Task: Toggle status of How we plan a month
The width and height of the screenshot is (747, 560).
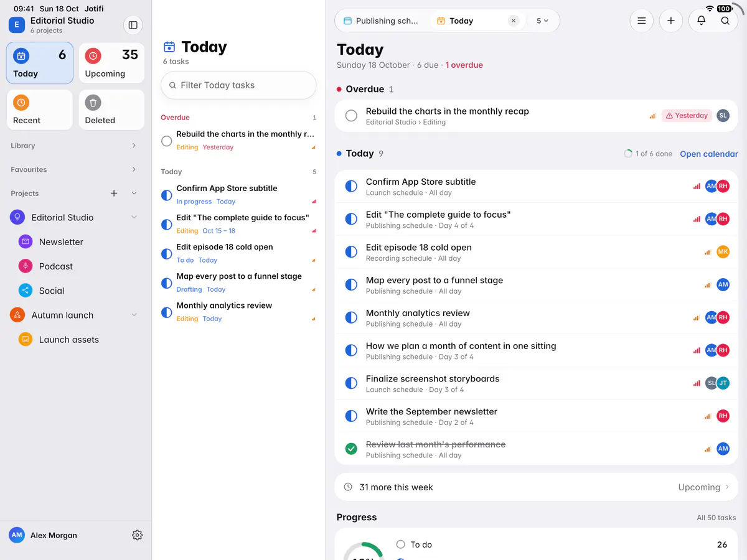Action: click(351, 350)
